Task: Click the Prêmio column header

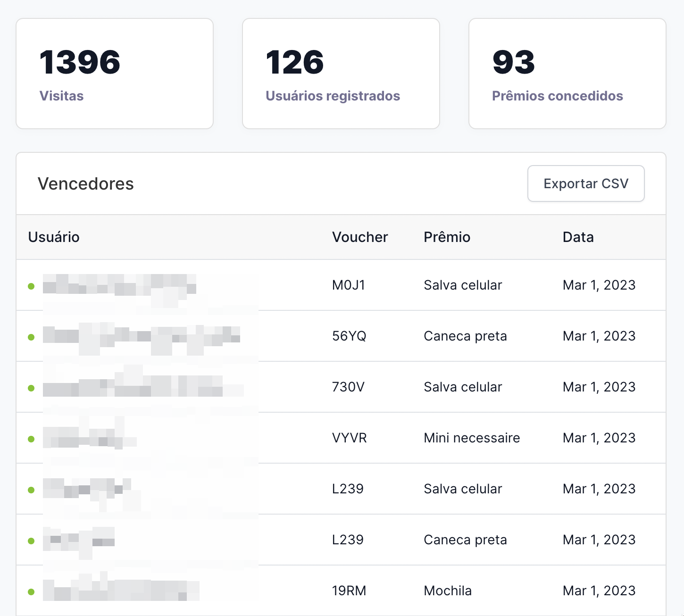Action: [447, 237]
